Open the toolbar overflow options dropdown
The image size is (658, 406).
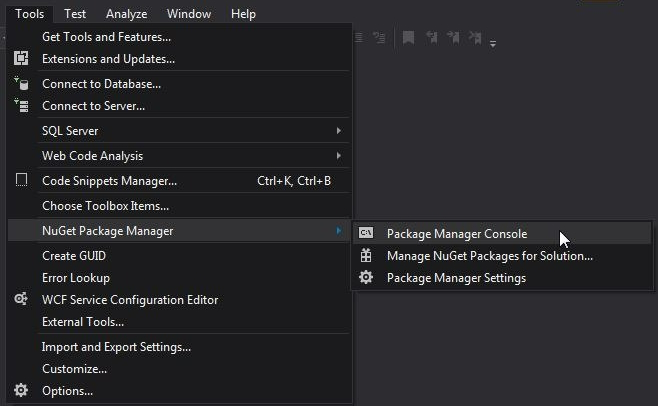(493, 43)
